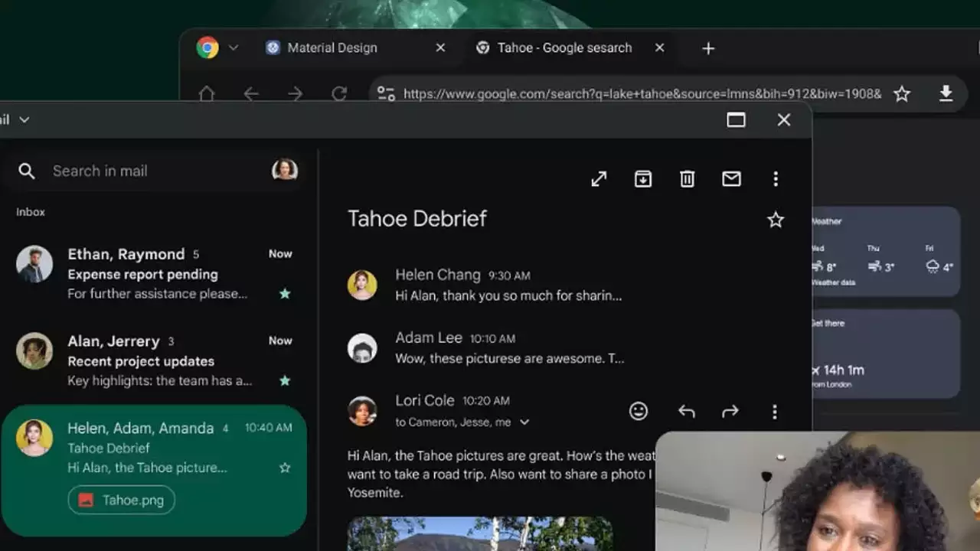
Task: Bookmark the page with the address bar star
Action: (x=902, y=93)
